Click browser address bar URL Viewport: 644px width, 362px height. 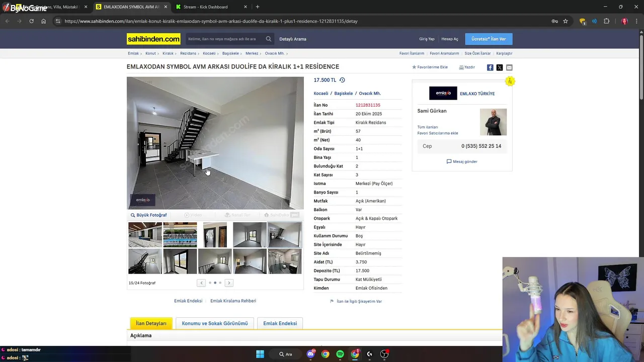point(211,21)
